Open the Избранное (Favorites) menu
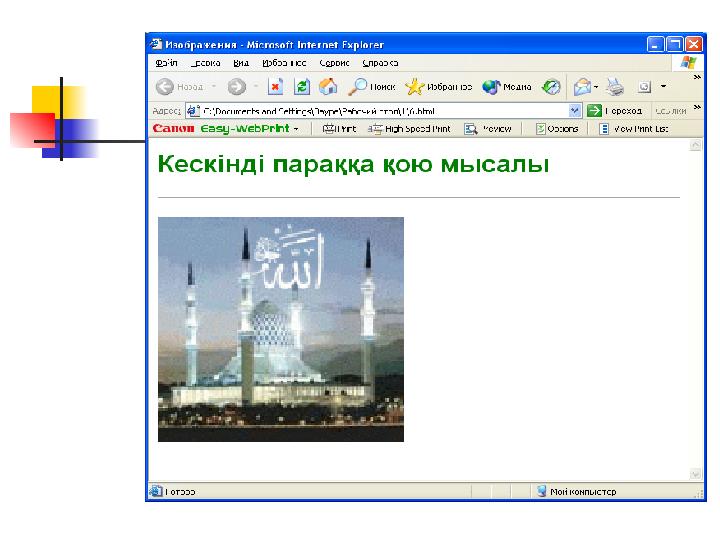This screenshot has width=720, height=540. point(284,63)
